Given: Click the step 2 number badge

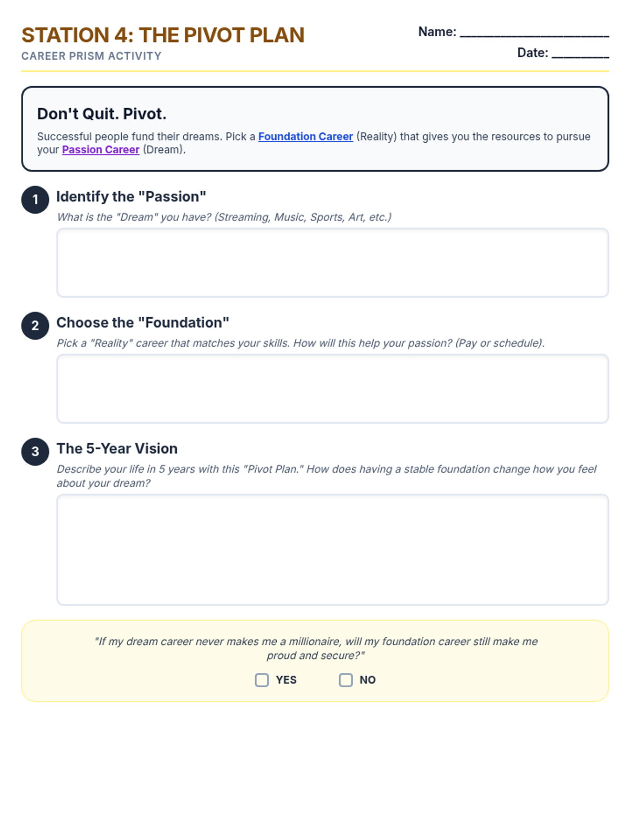Looking at the screenshot, I should coord(35,325).
